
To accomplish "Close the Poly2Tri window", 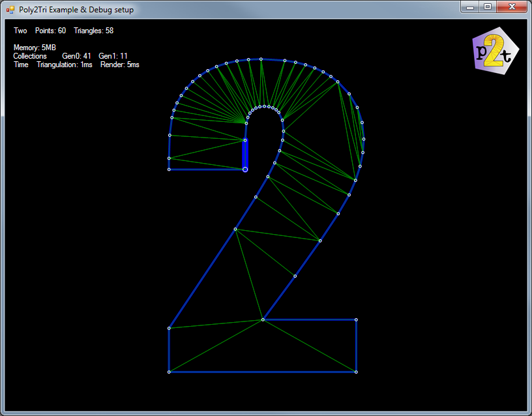I will [x=512, y=7].
